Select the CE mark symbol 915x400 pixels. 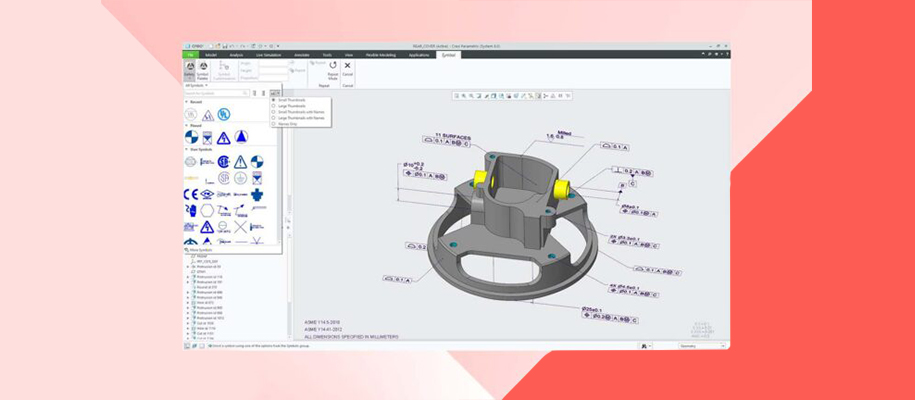coord(190,195)
